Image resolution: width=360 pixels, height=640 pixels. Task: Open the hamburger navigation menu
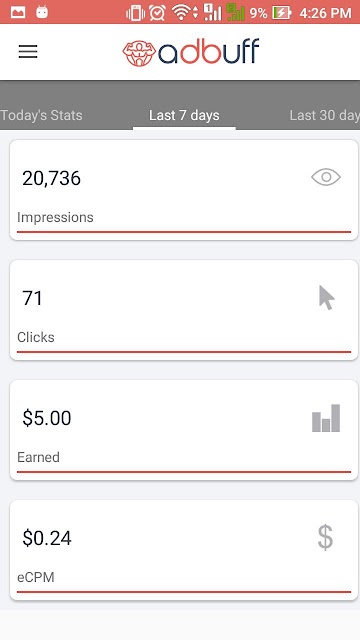(28, 52)
